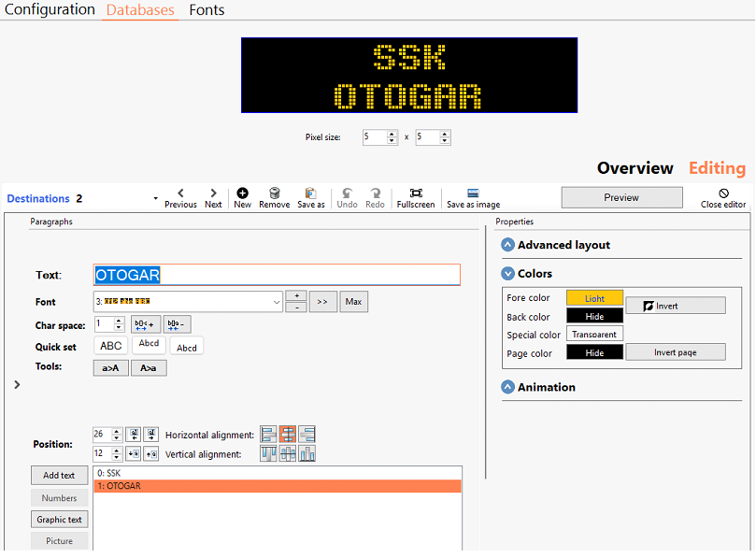Select right horizontal alignment
756x558 pixels.
click(x=307, y=435)
